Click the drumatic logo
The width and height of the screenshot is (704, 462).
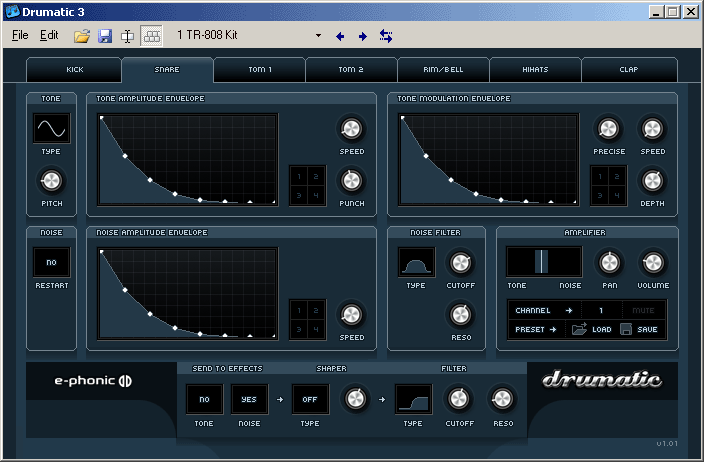coord(602,379)
